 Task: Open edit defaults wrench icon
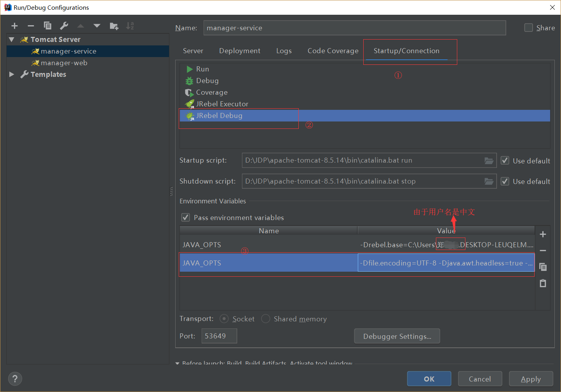(x=64, y=26)
